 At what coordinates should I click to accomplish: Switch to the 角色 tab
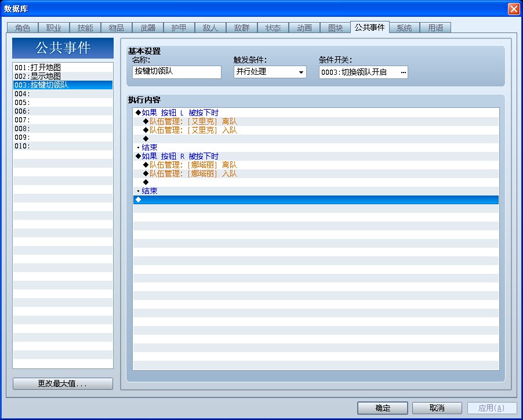pyautogui.click(x=23, y=27)
